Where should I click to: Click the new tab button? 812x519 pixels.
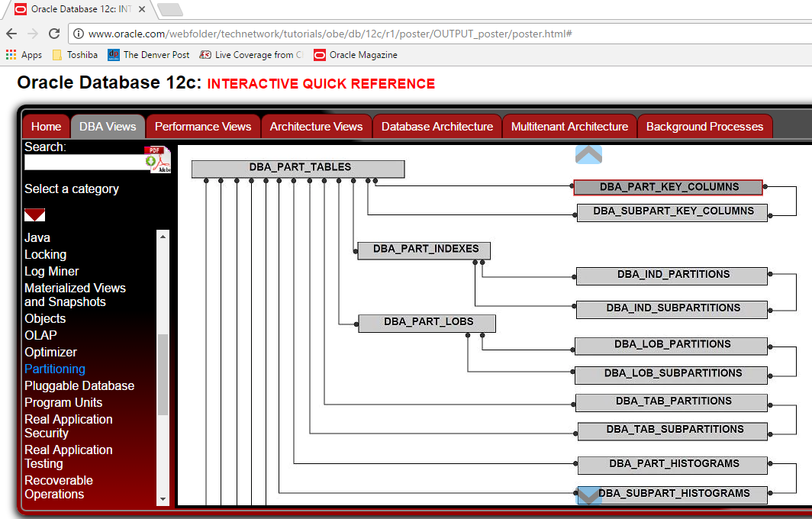coord(169,9)
